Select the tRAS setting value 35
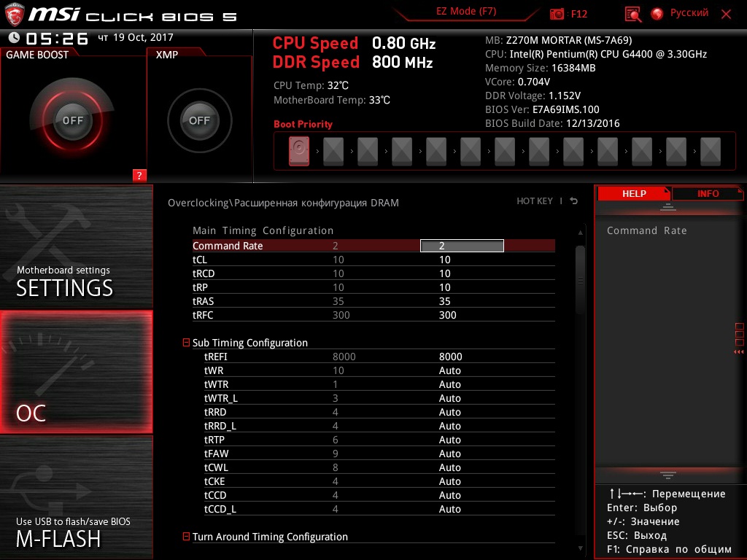Viewport: 747px width, 560px height. [x=444, y=301]
